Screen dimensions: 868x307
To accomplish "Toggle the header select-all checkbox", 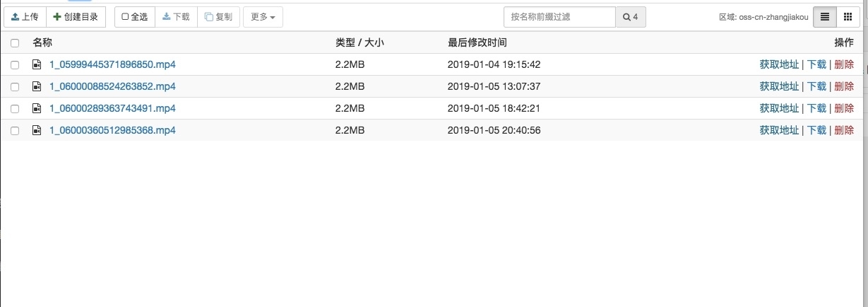I will pyautogui.click(x=15, y=43).
